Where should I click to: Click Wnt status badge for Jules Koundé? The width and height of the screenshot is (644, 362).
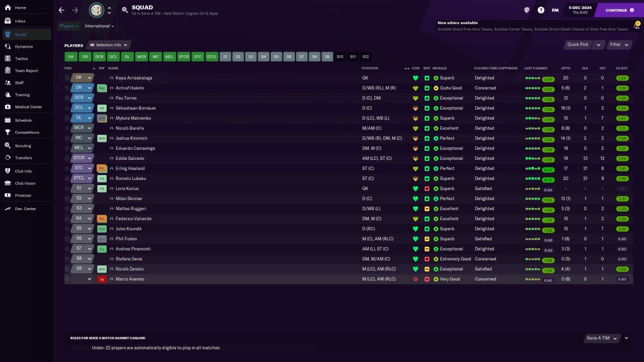[x=102, y=229]
